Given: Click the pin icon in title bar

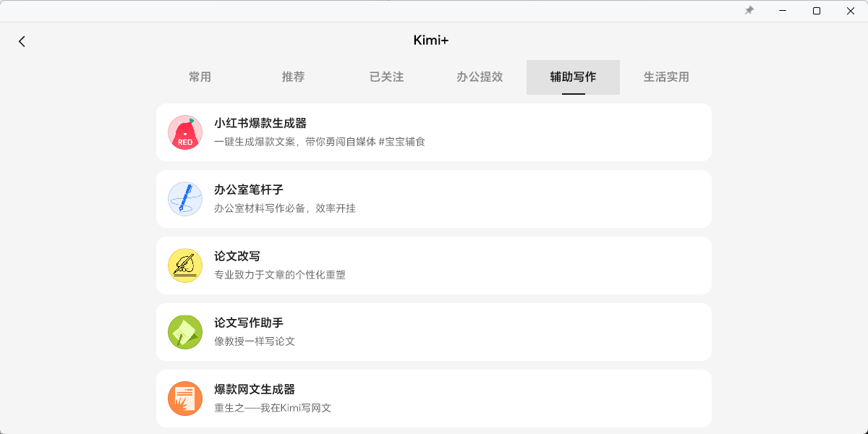Looking at the screenshot, I should point(749,11).
